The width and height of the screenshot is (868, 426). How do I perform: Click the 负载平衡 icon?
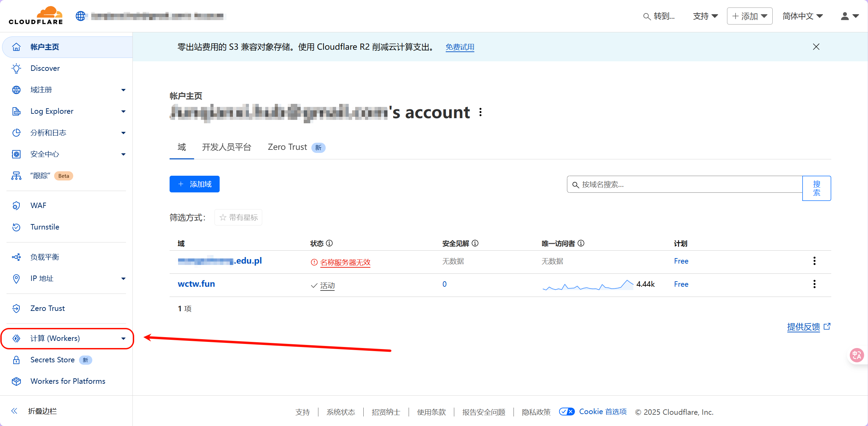point(16,257)
